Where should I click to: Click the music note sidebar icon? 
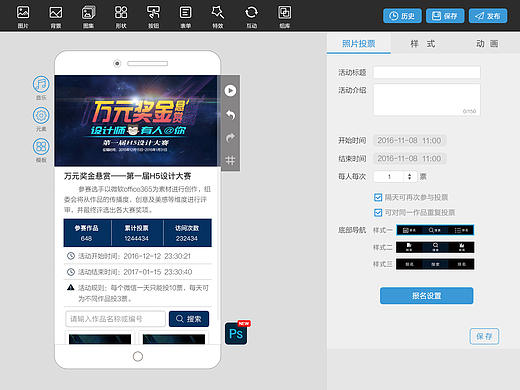[41, 84]
